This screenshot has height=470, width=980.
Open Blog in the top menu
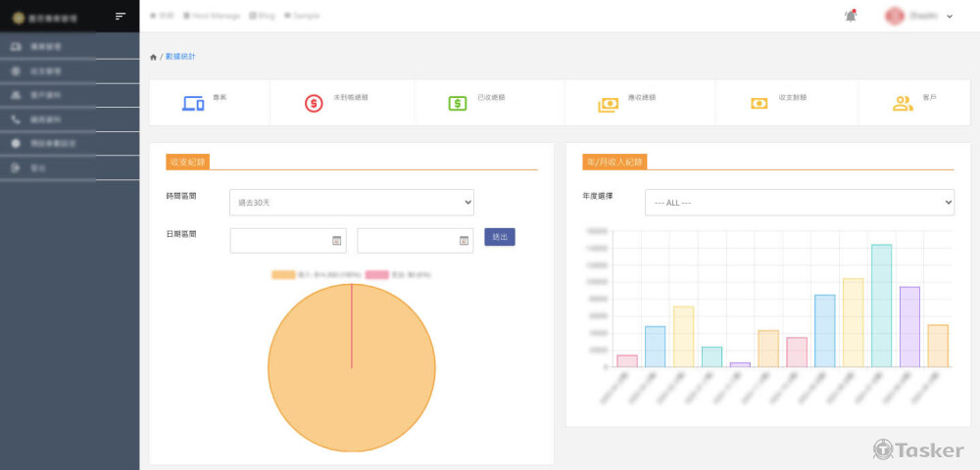coord(262,16)
